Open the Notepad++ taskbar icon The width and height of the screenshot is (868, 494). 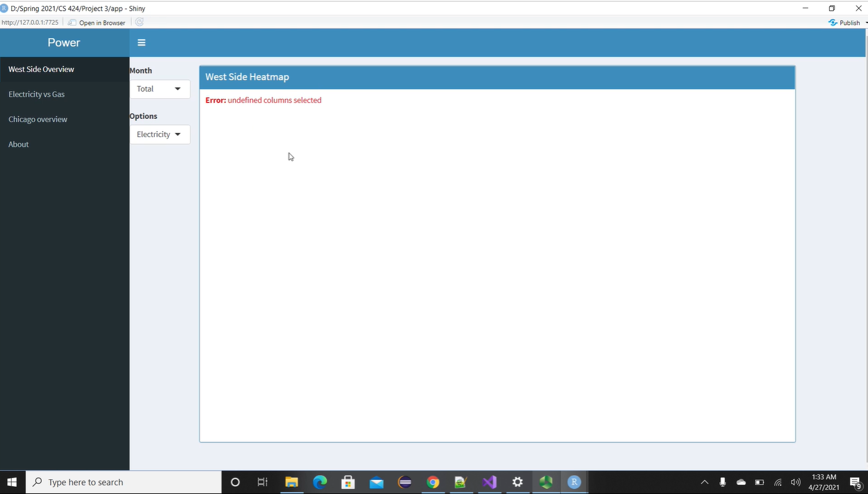[461, 482]
